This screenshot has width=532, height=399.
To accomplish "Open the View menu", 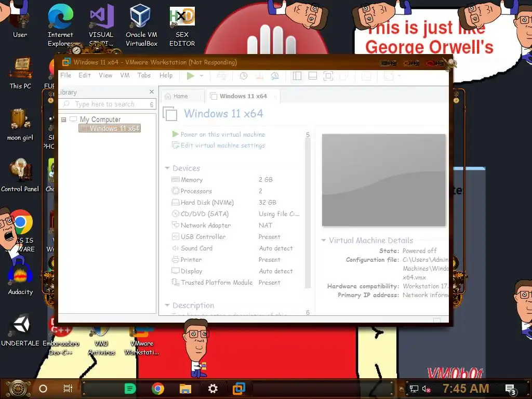I will (105, 75).
